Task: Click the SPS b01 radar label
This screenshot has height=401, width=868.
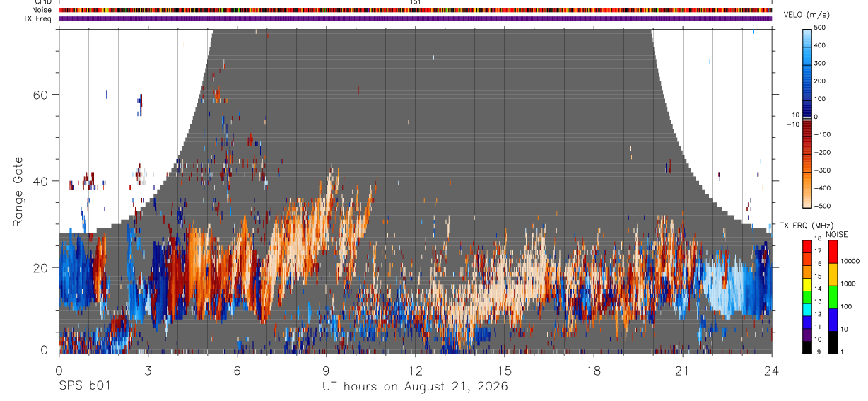Action: tap(85, 386)
